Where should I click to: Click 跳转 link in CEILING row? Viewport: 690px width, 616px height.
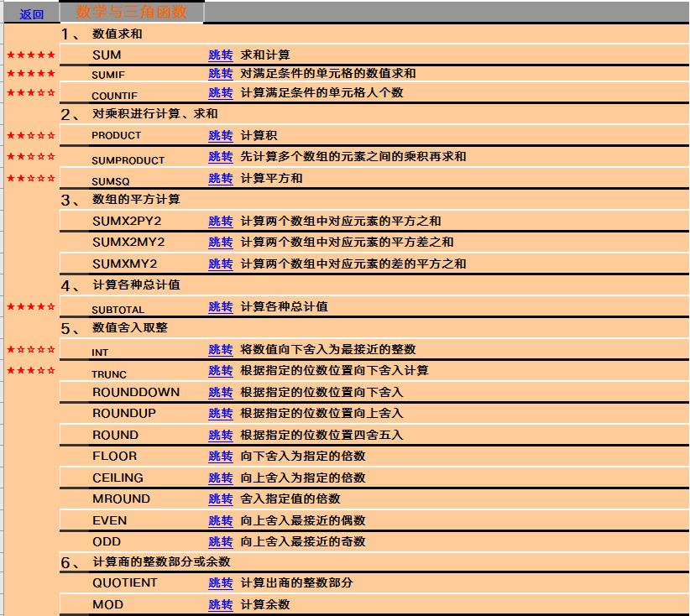point(221,478)
